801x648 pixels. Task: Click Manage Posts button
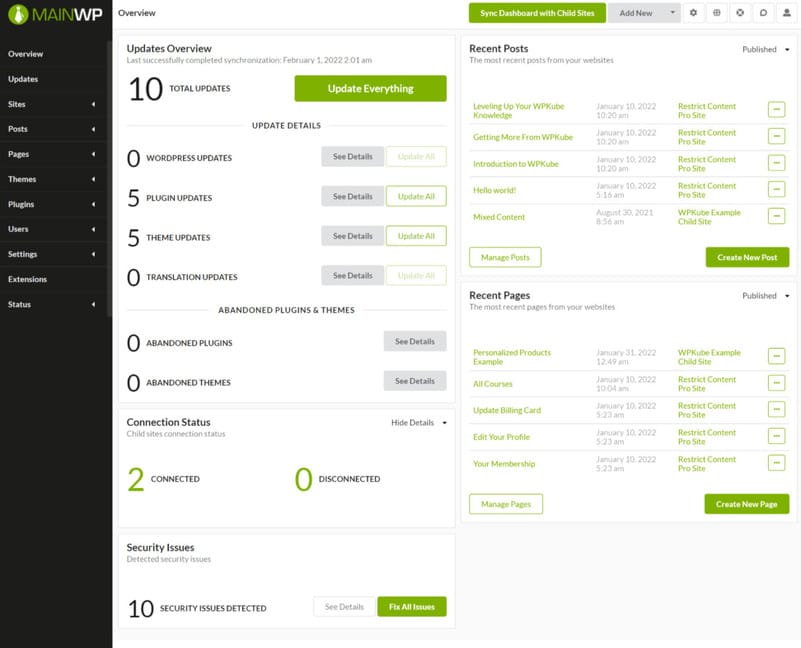pos(505,257)
